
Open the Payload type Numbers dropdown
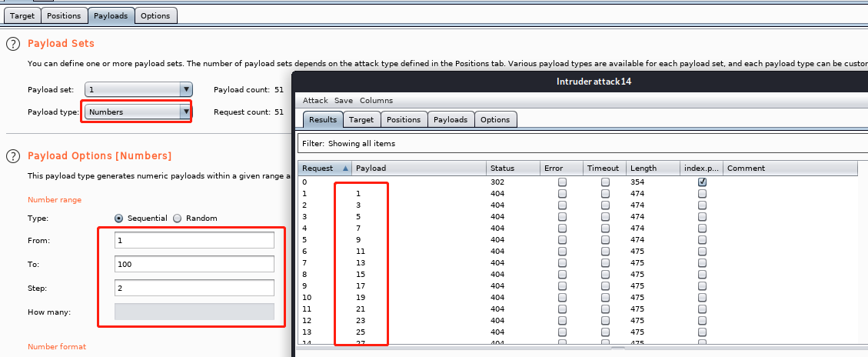coord(138,112)
